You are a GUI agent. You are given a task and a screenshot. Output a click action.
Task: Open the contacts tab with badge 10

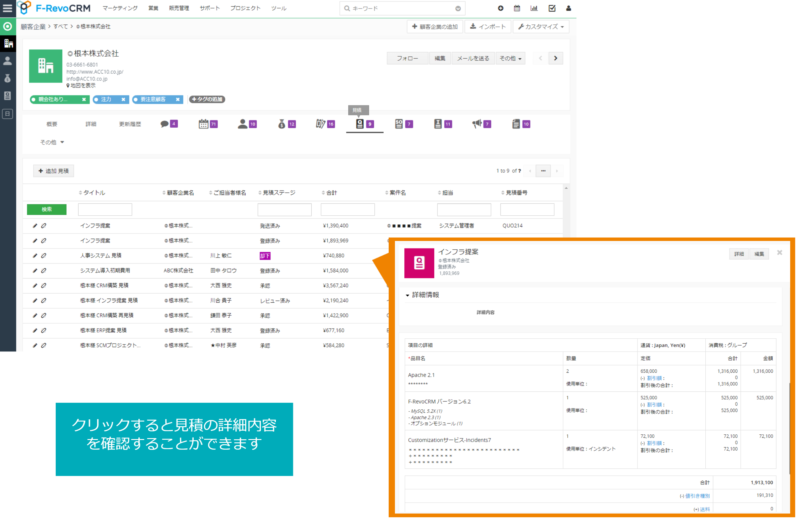(x=247, y=124)
